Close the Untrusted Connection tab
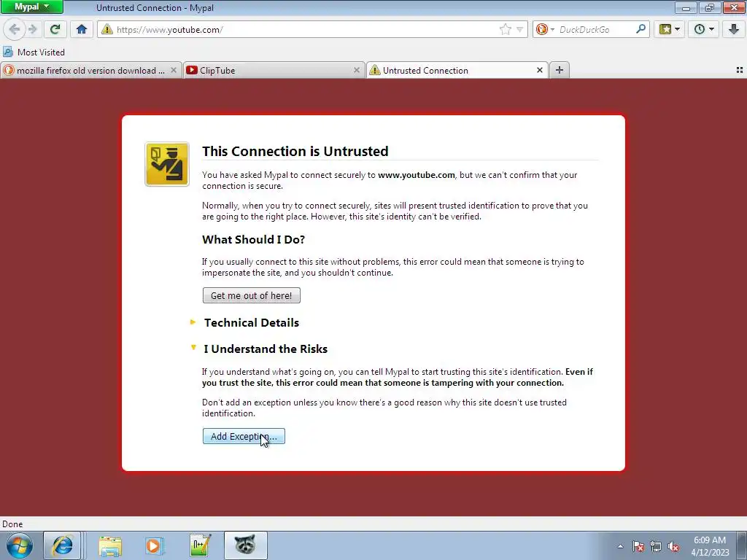The height and width of the screenshot is (560, 747). 540,70
